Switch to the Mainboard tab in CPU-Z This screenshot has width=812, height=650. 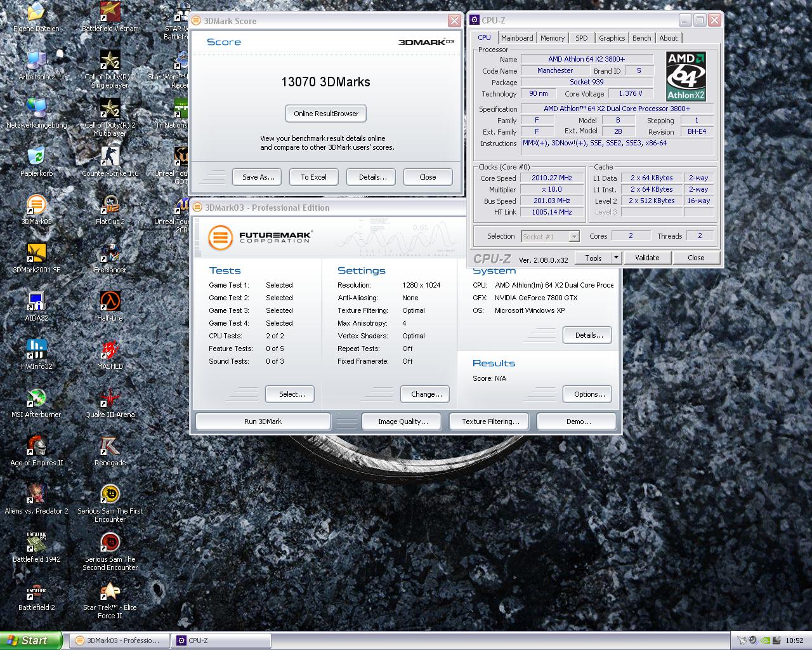coord(517,38)
